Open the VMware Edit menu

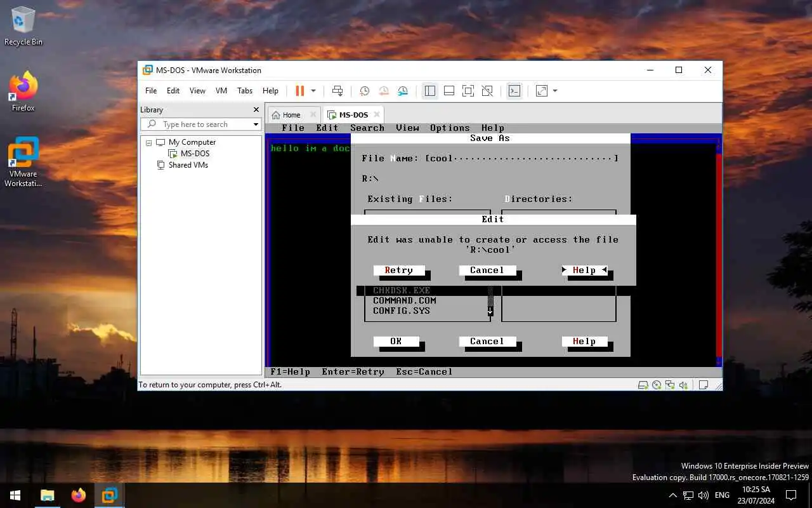coord(173,91)
